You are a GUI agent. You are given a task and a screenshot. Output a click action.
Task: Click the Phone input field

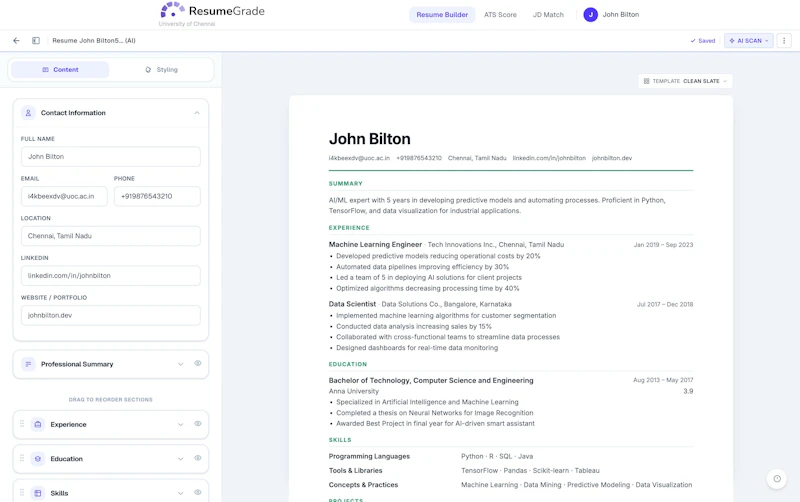click(157, 196)
